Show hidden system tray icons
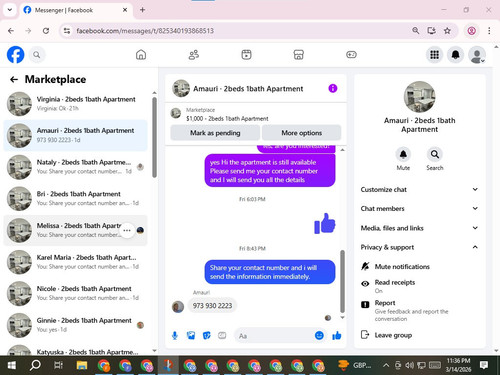Image resolution: width=500 pixels, height=375 pixels. point(386,366)
